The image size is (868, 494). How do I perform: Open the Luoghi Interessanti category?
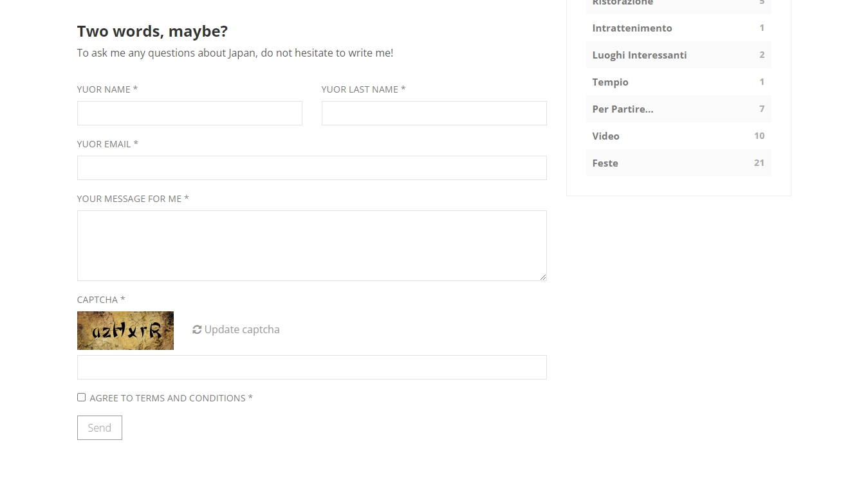click(640, 55)
